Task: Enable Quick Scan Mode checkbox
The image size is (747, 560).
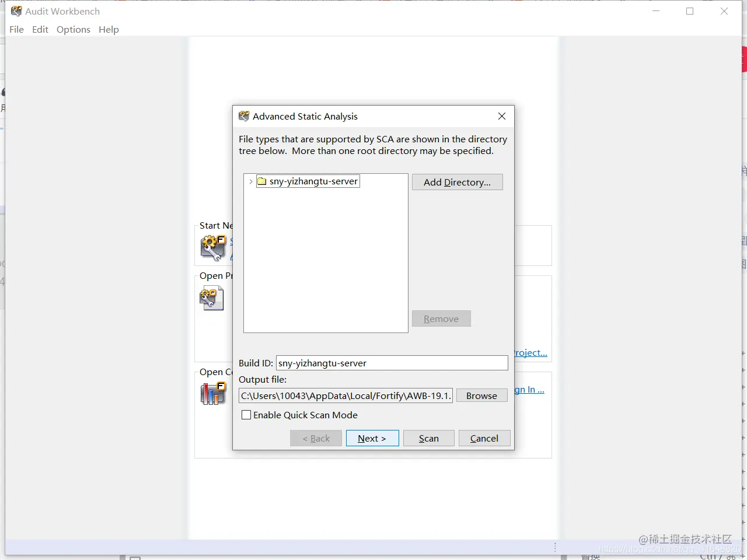Action: (x=246, y=415)
